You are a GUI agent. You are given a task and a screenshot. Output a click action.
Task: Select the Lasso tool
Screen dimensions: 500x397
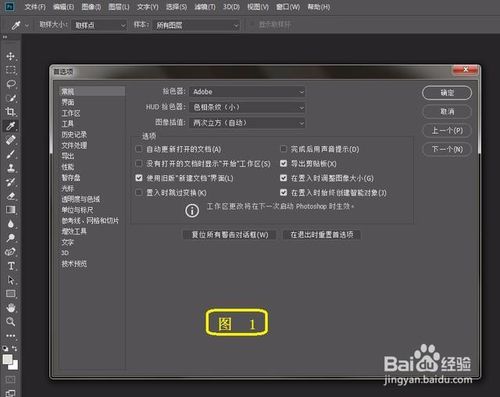pos(11,84)
